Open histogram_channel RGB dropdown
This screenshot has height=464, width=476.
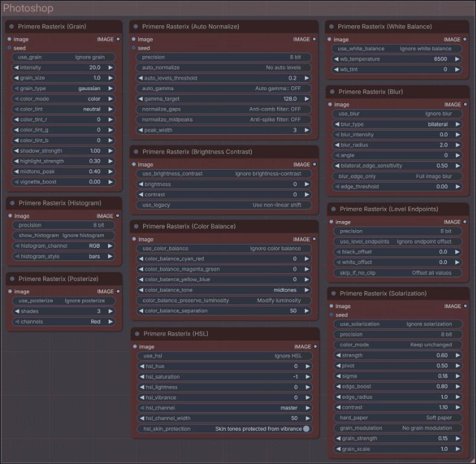(x=63, y=246)
